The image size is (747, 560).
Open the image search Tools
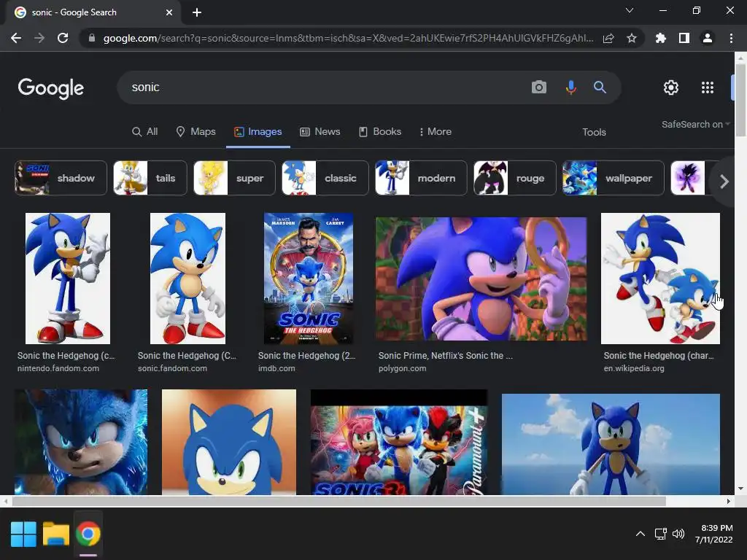pyautogui.click(x=594, y=133)
